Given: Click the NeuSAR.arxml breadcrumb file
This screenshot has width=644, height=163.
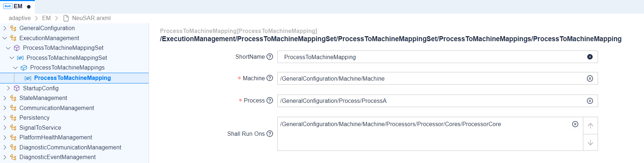Looking at the screenshot, I should coord(91,18).
